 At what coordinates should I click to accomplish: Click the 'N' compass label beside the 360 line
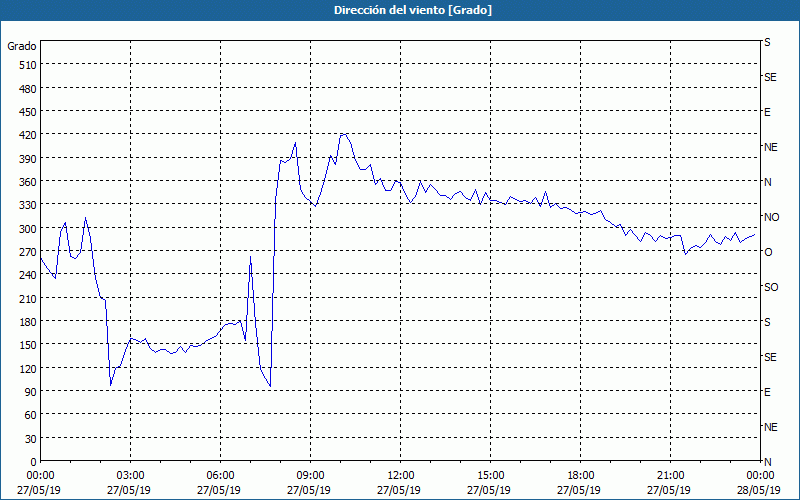tap(767, 182)
